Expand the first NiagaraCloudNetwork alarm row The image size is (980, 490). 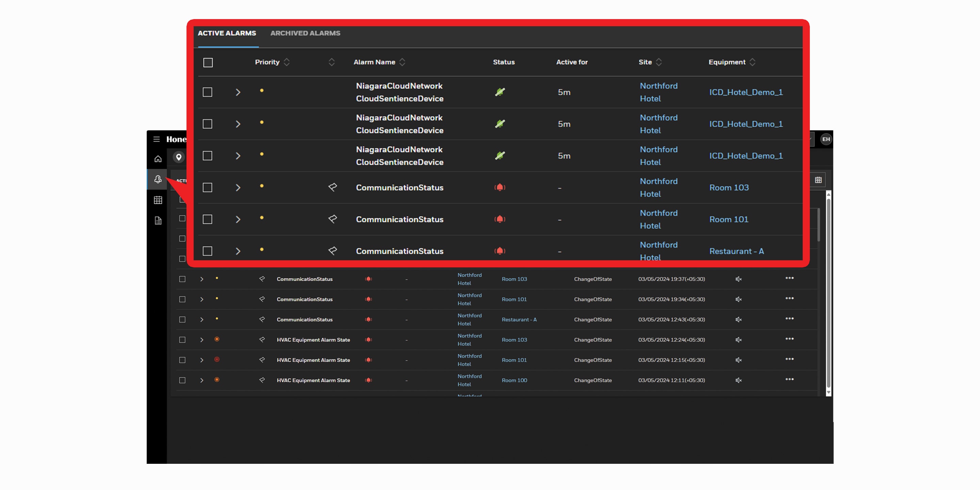pyautogui.click(x=238, y=93)
